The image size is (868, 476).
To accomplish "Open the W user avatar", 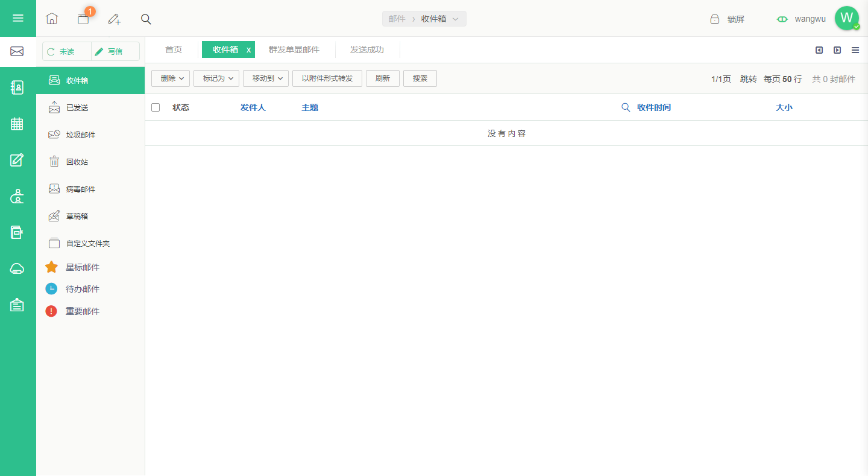I will pyautogui.click(x=847, y=18).
